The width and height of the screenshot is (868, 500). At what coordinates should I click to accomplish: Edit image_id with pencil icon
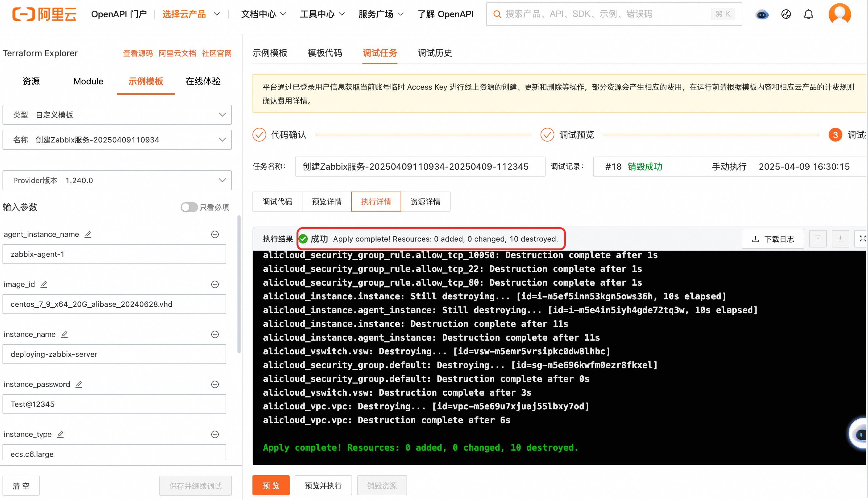[44, 284]
